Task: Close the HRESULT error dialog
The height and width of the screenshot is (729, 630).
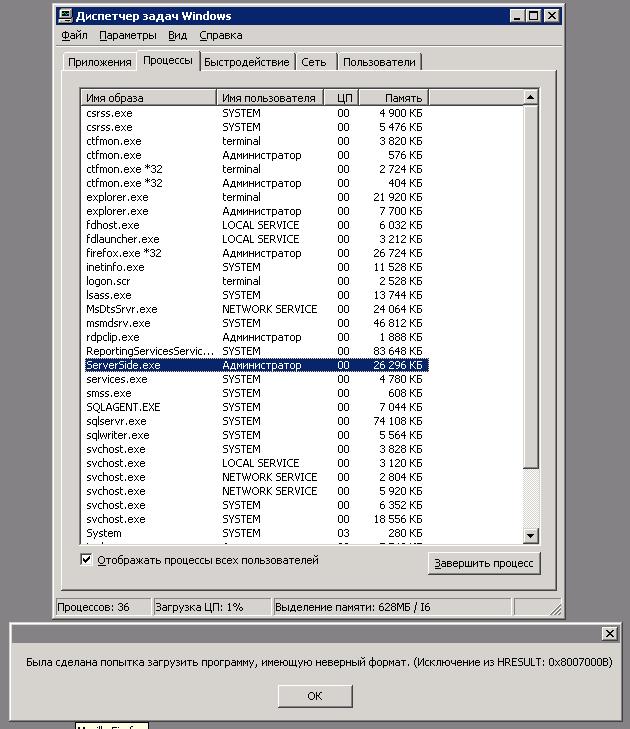Action: point(610,633)
